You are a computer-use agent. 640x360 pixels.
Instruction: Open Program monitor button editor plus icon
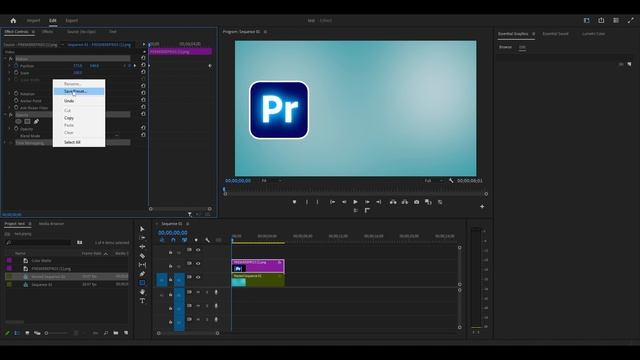point(482,207)
